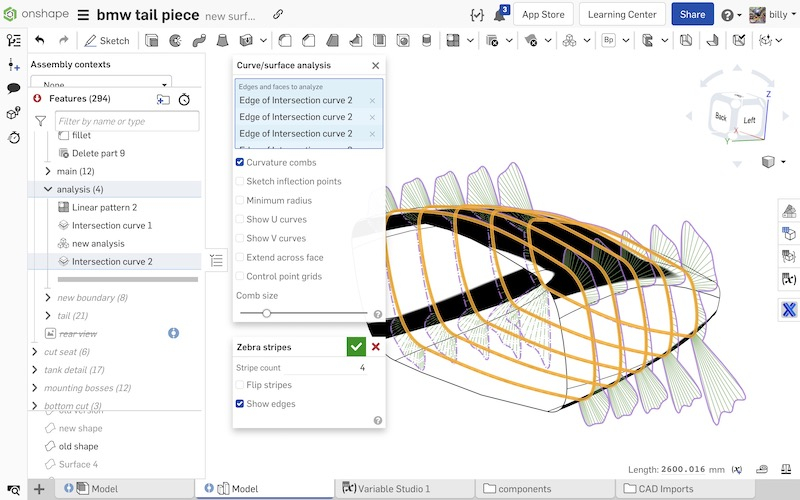800x500 pixels.
Task: Click the blue Share button
Action: tap(692, 14)
